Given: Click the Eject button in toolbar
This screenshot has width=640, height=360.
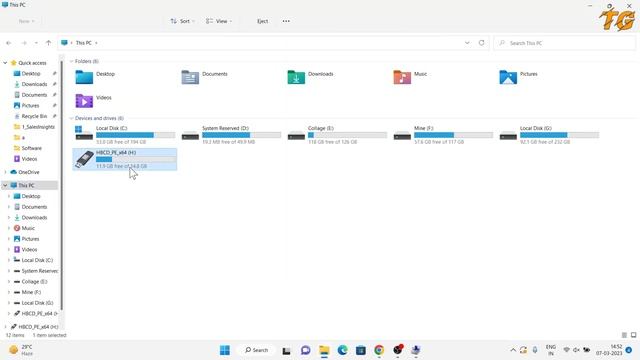Looking at the screenshot, I should pos(262,21).
